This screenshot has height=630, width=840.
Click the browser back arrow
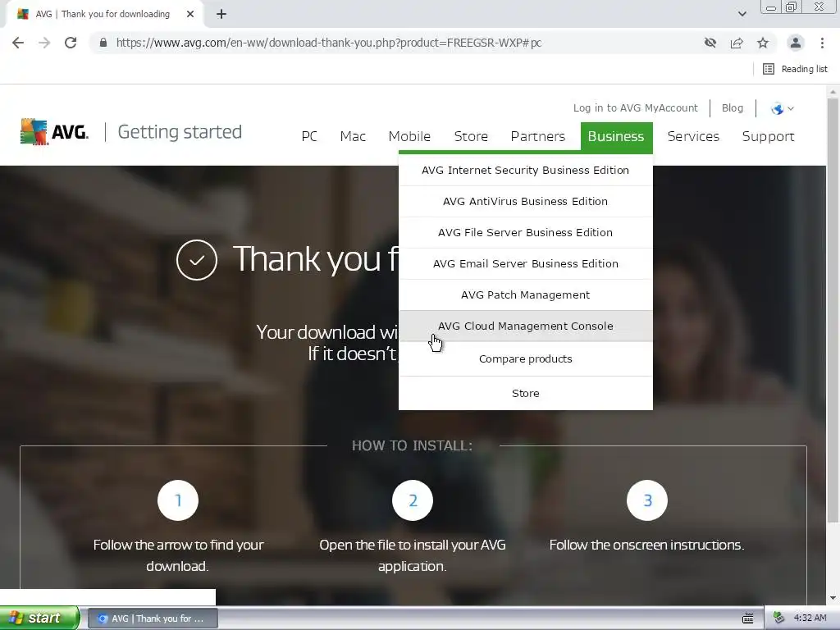click(x=18, y=43)
